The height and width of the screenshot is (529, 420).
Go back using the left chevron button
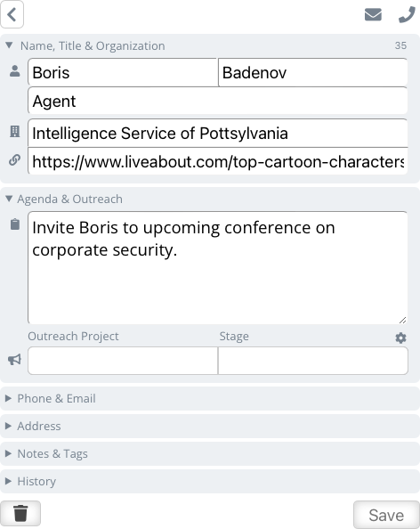pos(12,14)
